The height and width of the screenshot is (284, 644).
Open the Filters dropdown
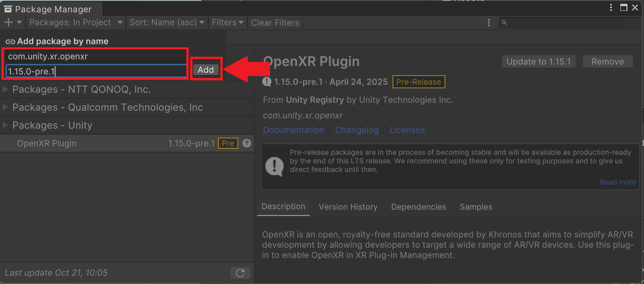[227, 22]
